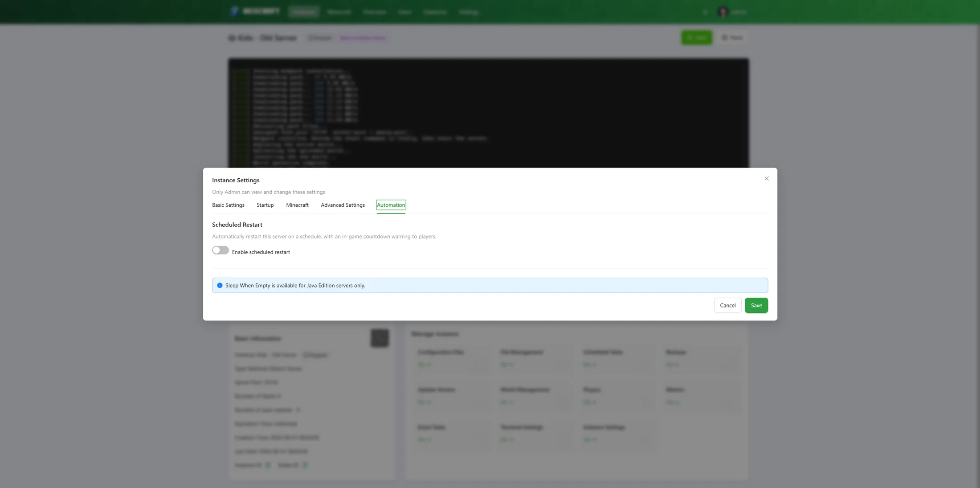Select the Minecraft tab

pos(297,205)
